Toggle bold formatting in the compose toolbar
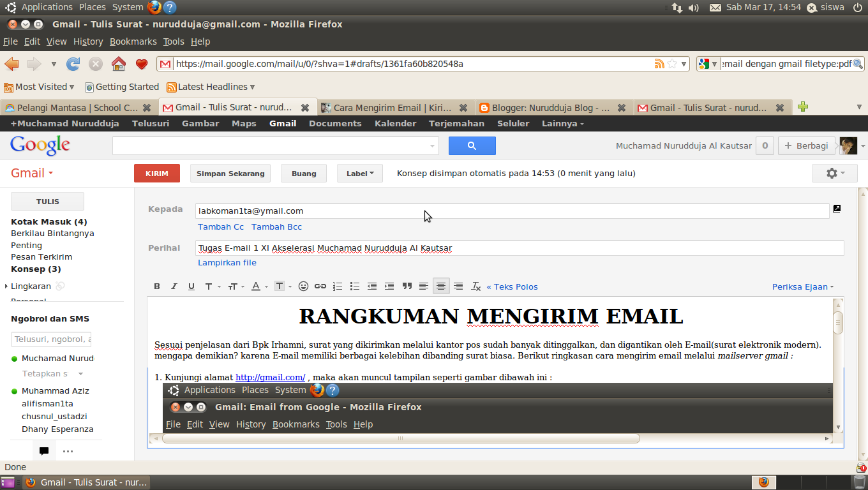Viewport: 868px width, 490px height. tap(157, 286)
